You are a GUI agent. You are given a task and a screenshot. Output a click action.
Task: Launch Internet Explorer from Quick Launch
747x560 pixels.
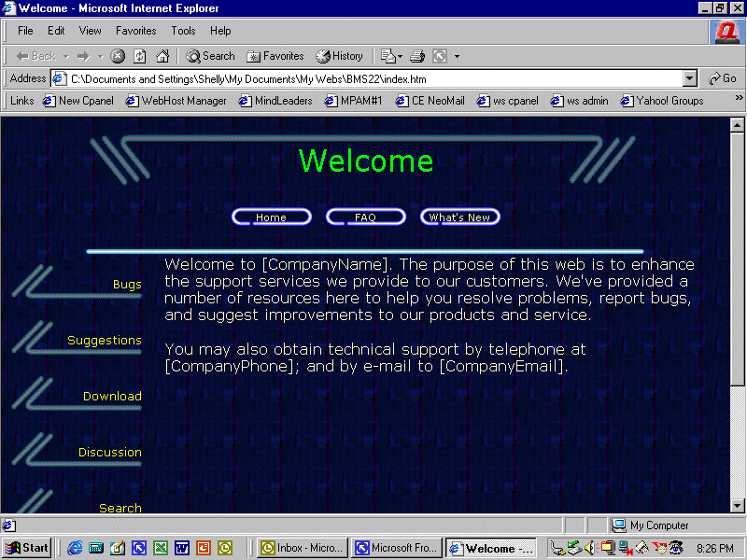[75, 548]
